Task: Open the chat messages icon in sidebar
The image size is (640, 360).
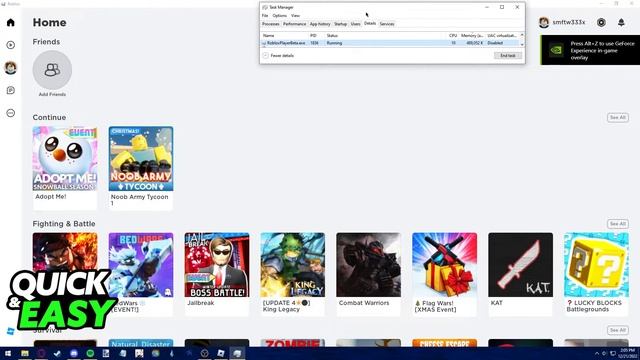Action: (11, 90)
